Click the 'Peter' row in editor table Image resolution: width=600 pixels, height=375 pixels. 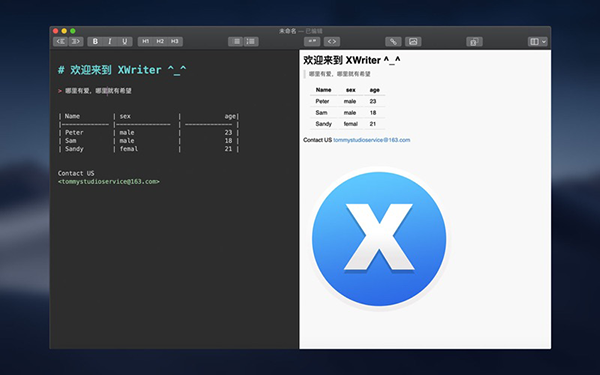148,132
